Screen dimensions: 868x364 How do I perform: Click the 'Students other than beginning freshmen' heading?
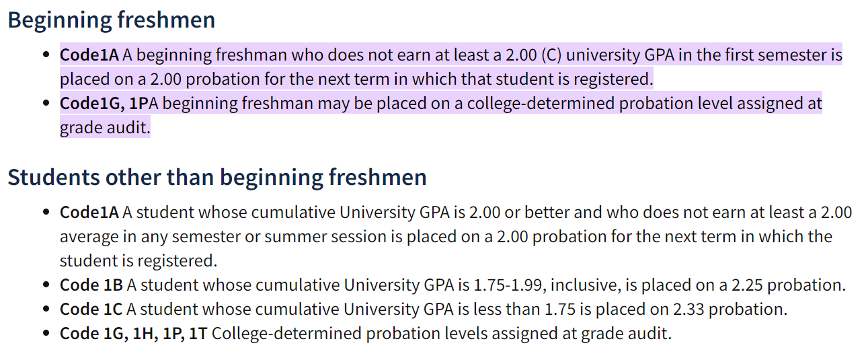tap(216, 178)
